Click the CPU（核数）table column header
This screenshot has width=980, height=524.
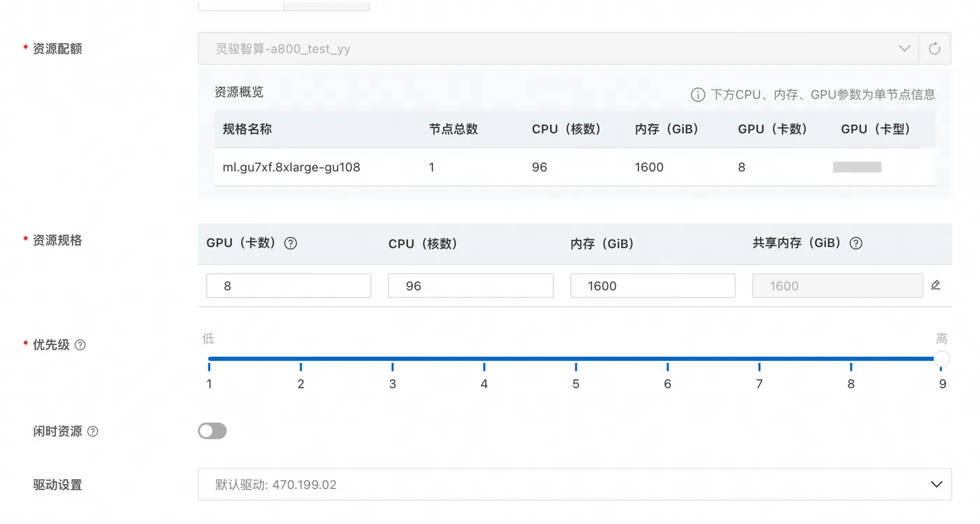(x=567, y=129)
